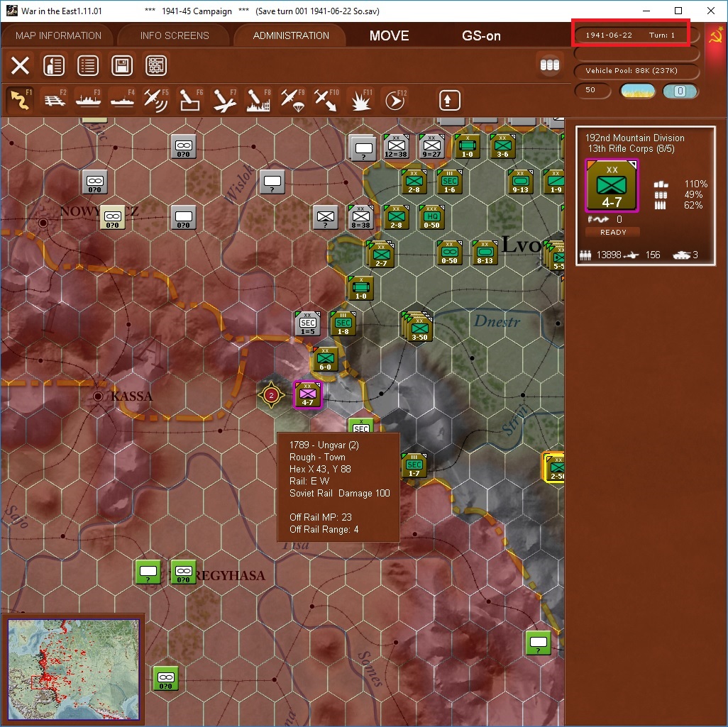Click the X exit icon in administration bar
The height and width of the screenshot is (727, 728).
pyautogui.click(x=20, y=65)
